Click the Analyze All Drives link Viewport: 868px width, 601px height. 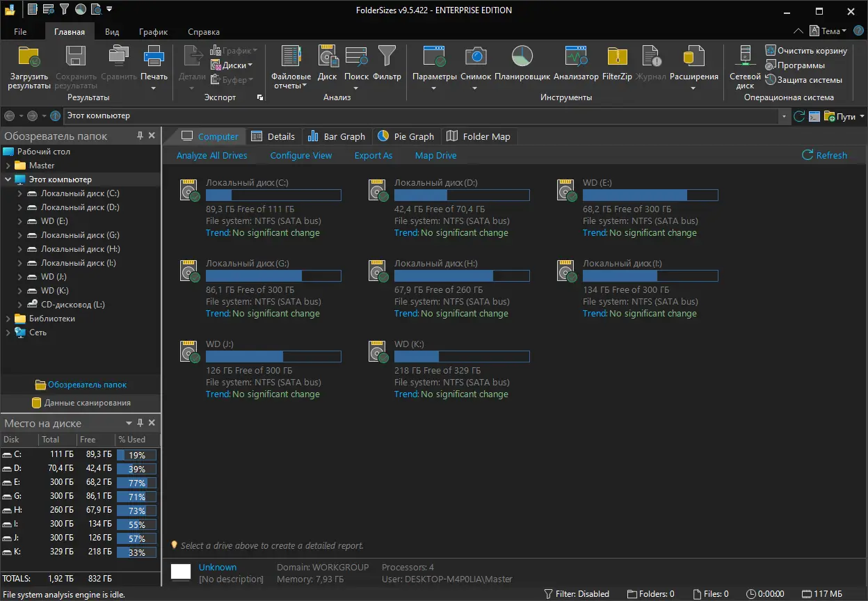coord(212,155)
